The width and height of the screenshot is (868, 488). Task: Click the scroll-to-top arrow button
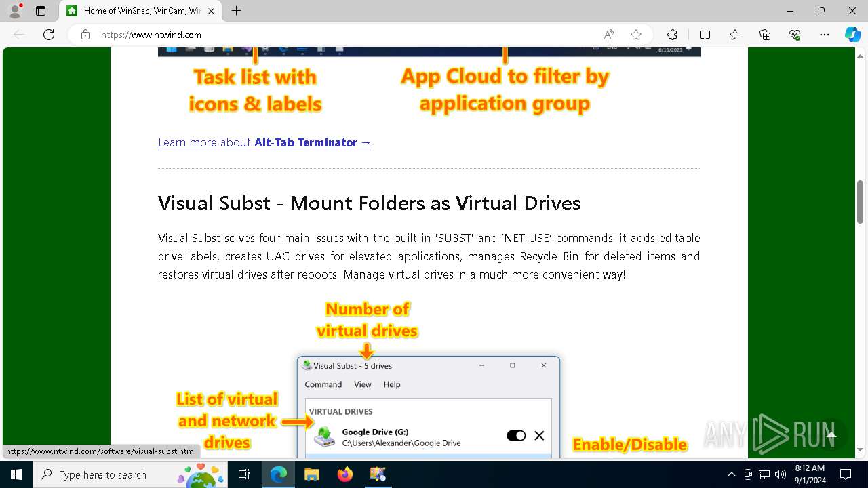pyautogui.click(x=831, y=435)
